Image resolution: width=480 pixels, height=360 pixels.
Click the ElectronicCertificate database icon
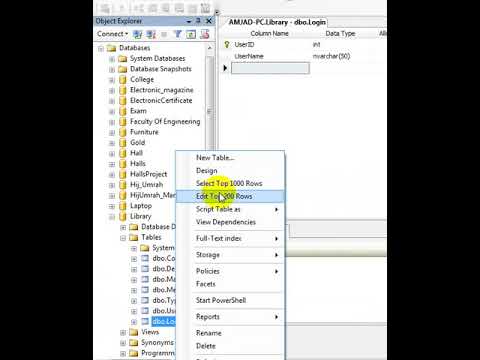(123, 101)
